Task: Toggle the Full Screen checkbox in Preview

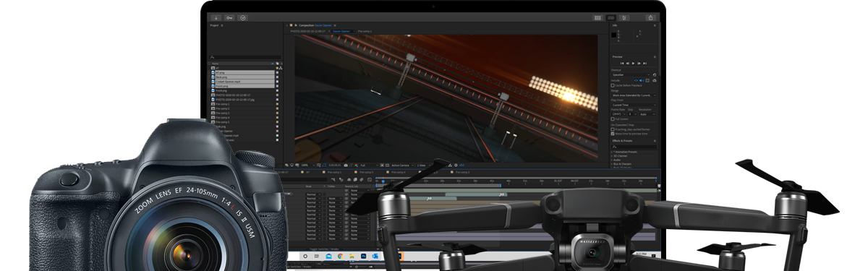Action: (613, 119)
